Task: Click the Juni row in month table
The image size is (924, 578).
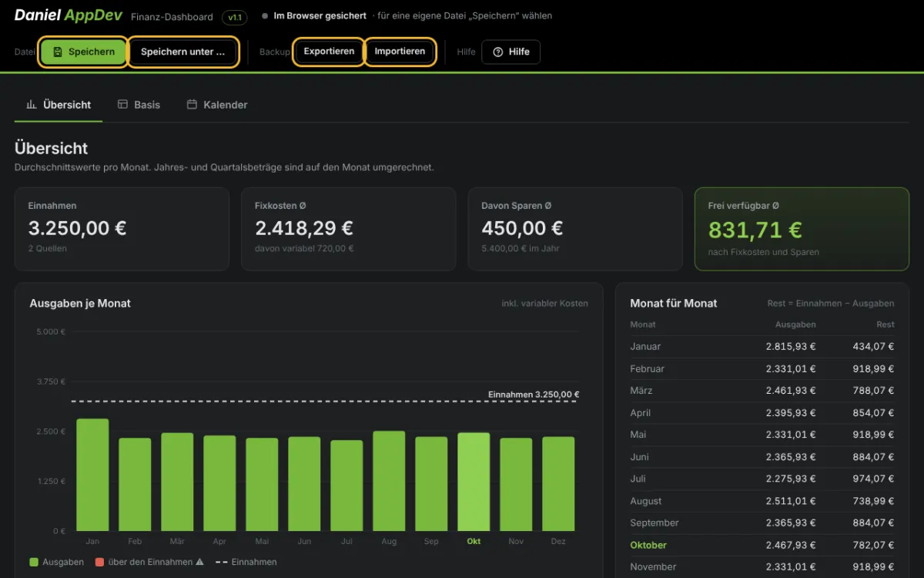Action: click(762, 457)
